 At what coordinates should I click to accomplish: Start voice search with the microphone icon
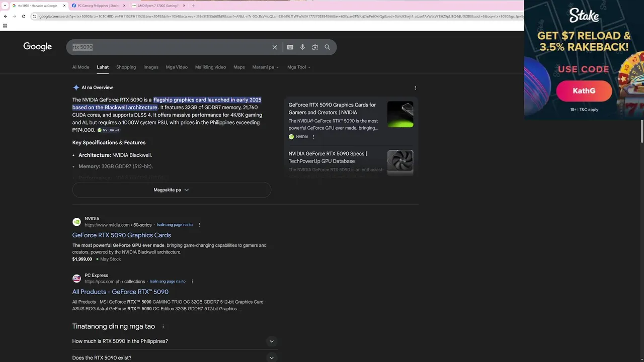[303, 47]
